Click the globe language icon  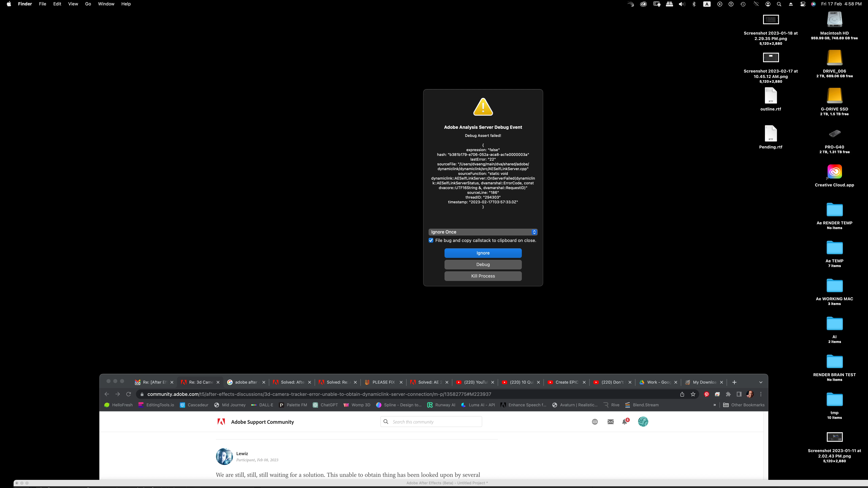(595, 422)
